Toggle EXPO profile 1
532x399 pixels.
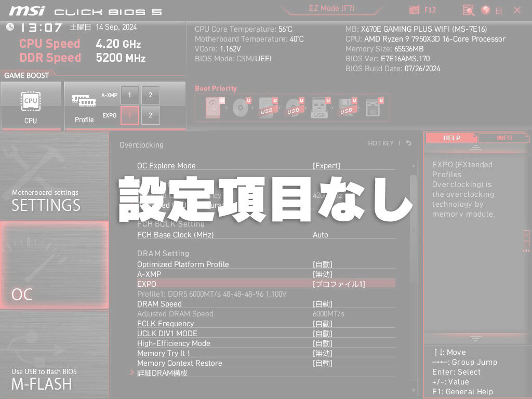pos(129,115)
